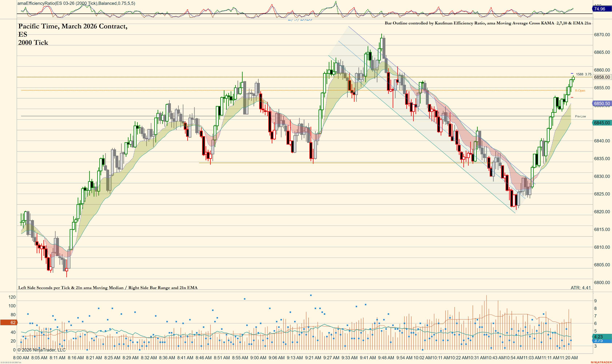This screenshot has height=364, width=612.
Task: Click the 8:00 AM time axis label
Action: click(21, 358)
